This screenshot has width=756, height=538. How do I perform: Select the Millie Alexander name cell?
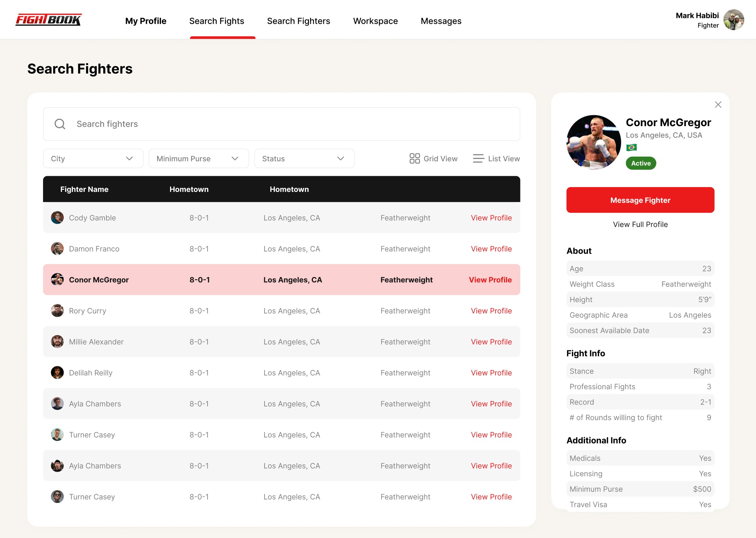[x=96, y=342]
